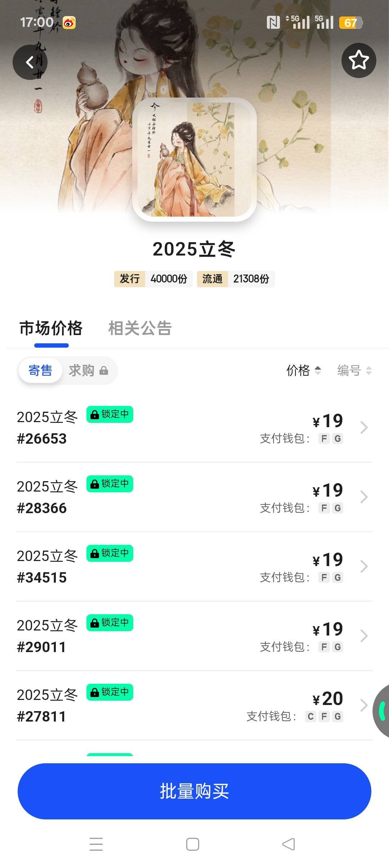The height and width of the screenshot is (868, 389).
Task: Open listing #27811 priced ¥20
Action: coord(194,705)
